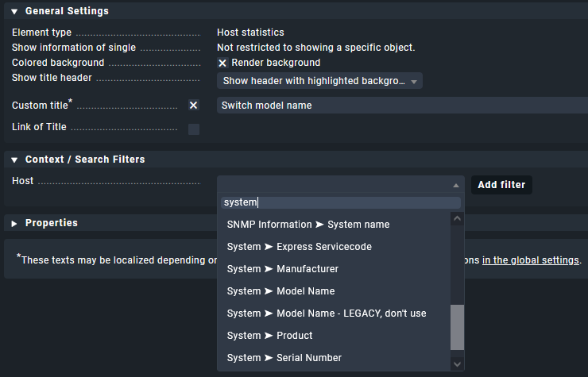
Task: Open the global settings link
Action: (x=530, y=260)
